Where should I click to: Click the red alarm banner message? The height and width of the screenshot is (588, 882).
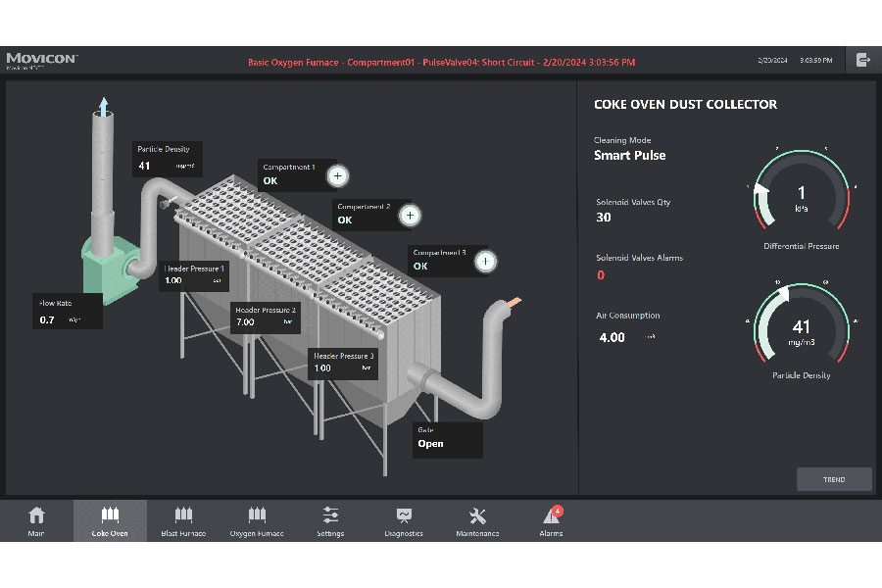[441, 62]
